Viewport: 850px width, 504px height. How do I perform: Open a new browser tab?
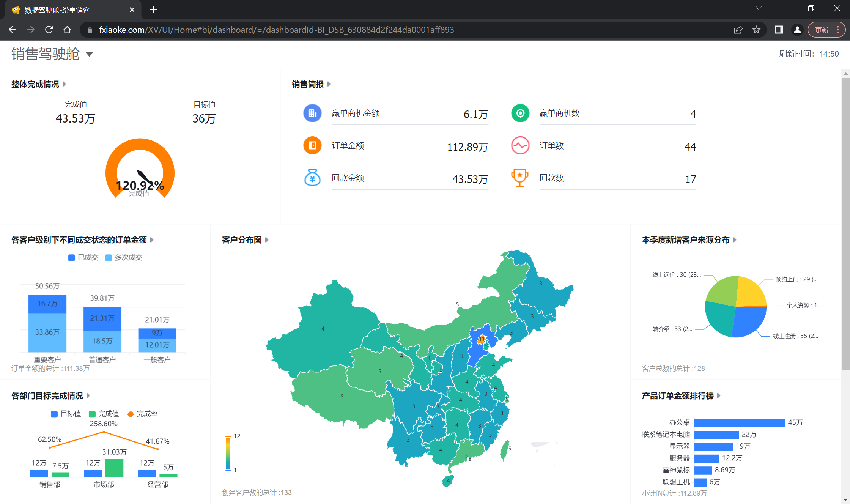coord(154,10)
